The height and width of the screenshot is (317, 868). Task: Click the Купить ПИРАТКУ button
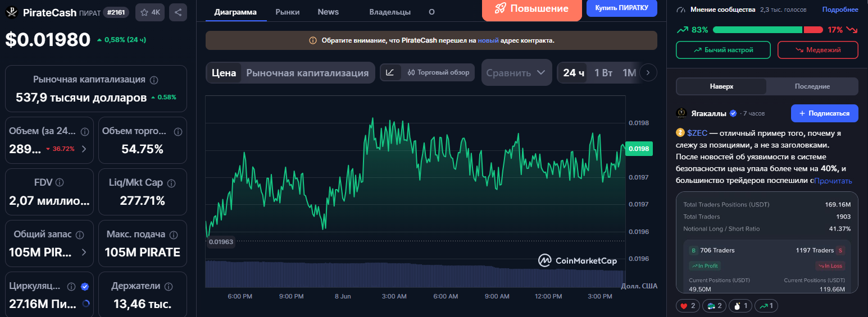point(621,8)
